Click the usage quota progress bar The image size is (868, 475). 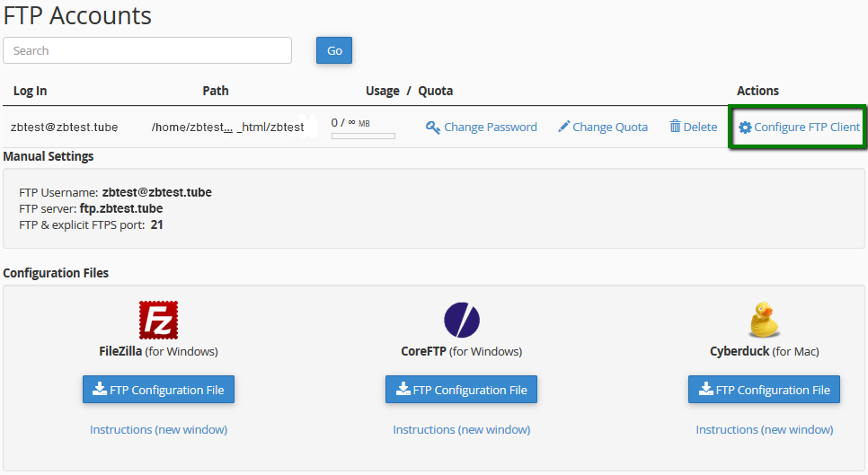pyautogui.click(x=363, y=136)
